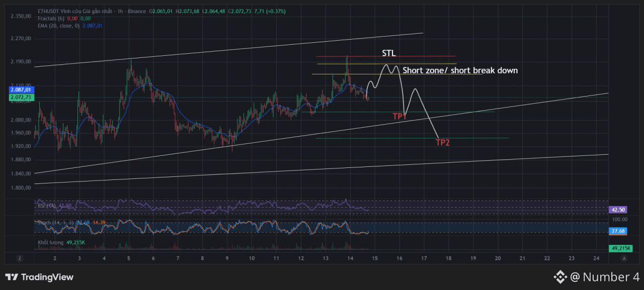This screenshot has width=644, height=290.
Task: Click the 1.800,00 price axis label
Action: [21, 188]
